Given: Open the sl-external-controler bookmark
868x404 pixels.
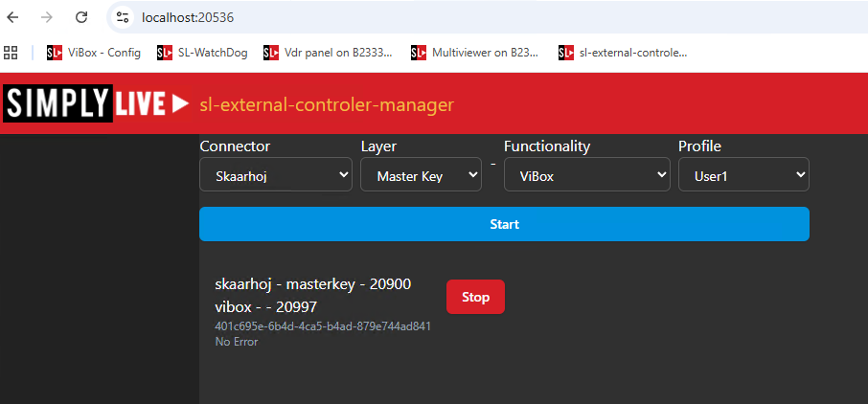Looking at the screenshot, I should [x=624, y=53].
